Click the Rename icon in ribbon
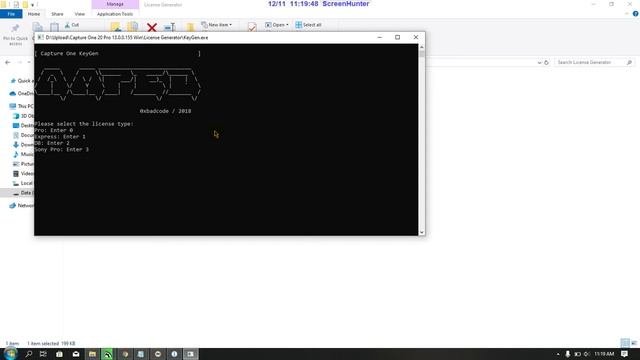This screenshot has height=360, width=640. 169,27
